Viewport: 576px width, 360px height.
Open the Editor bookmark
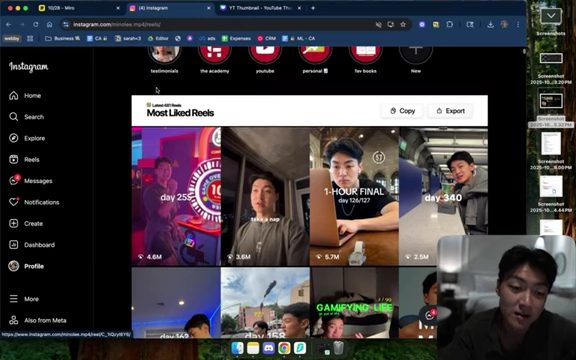158,38
